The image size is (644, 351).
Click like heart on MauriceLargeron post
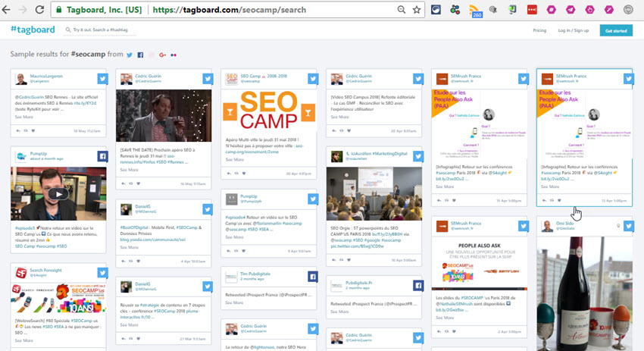[33, 130]
